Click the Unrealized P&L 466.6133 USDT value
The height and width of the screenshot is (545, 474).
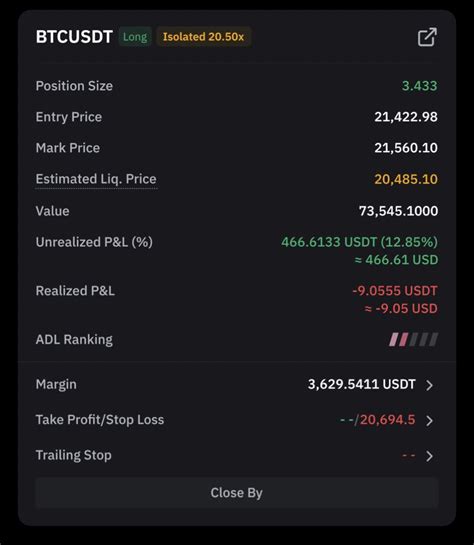tap(359, 242)
